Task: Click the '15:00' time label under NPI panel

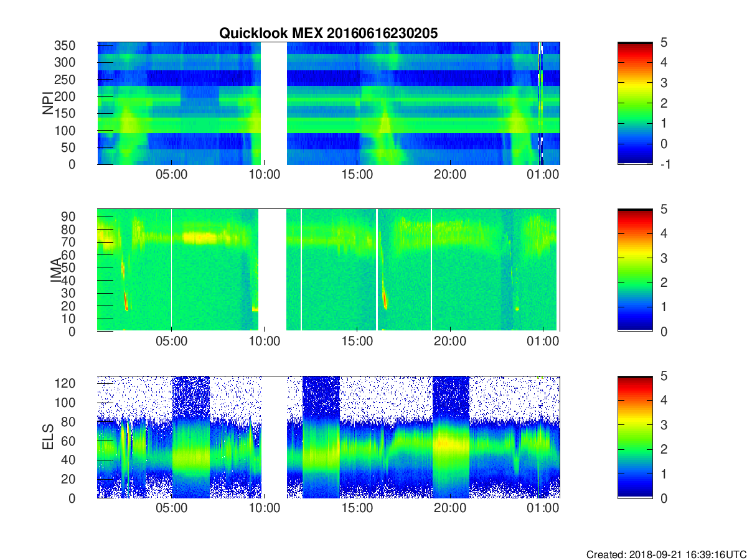Action: (x=357, y=175)
